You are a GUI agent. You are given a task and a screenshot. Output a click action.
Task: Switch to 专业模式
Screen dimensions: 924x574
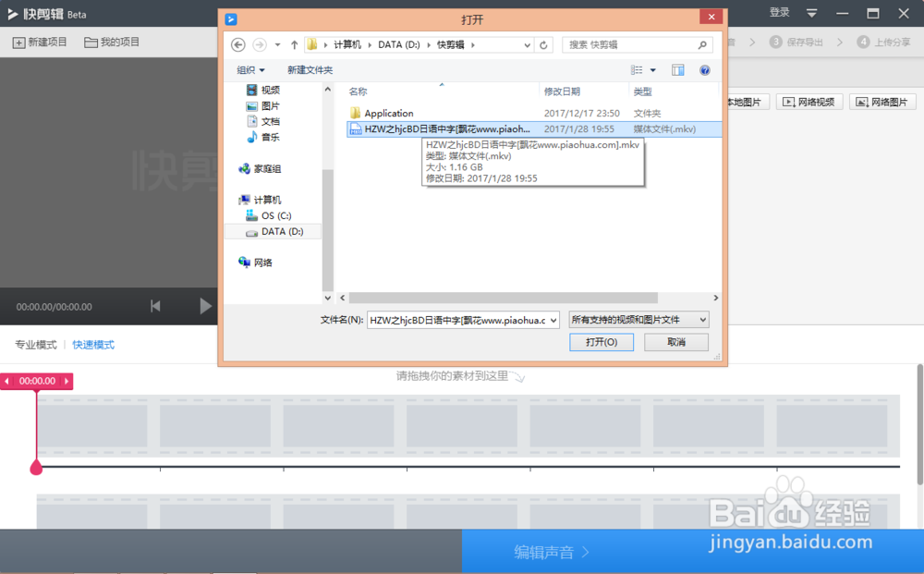point(36,345)
